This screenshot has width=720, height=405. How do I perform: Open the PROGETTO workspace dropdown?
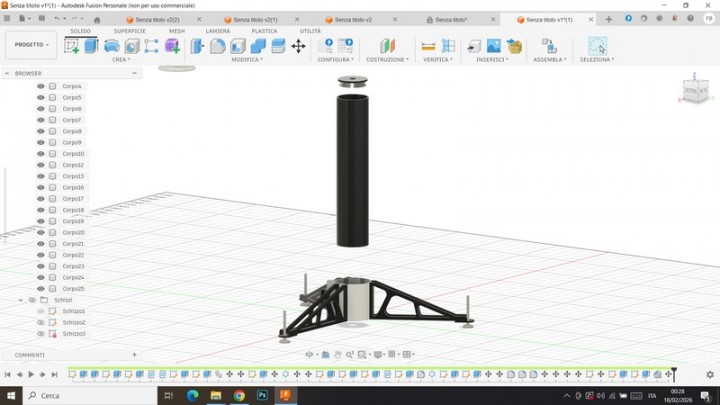pyautogui.click(x=31, y=45)
